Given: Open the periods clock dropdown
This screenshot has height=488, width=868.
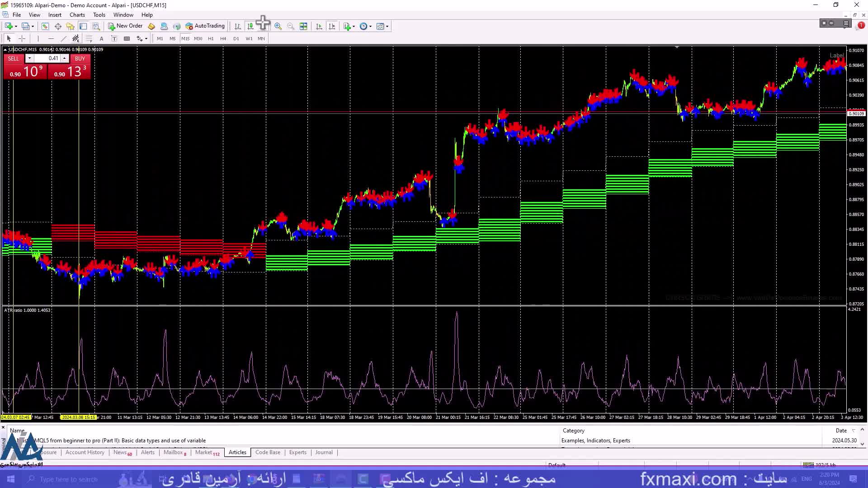Looking at the screenshot, I should (365, 26).
